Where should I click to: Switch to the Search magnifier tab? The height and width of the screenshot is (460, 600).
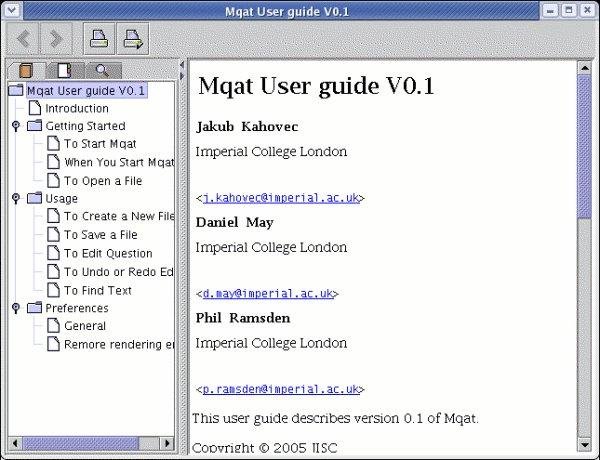click(x=103, y=71)
